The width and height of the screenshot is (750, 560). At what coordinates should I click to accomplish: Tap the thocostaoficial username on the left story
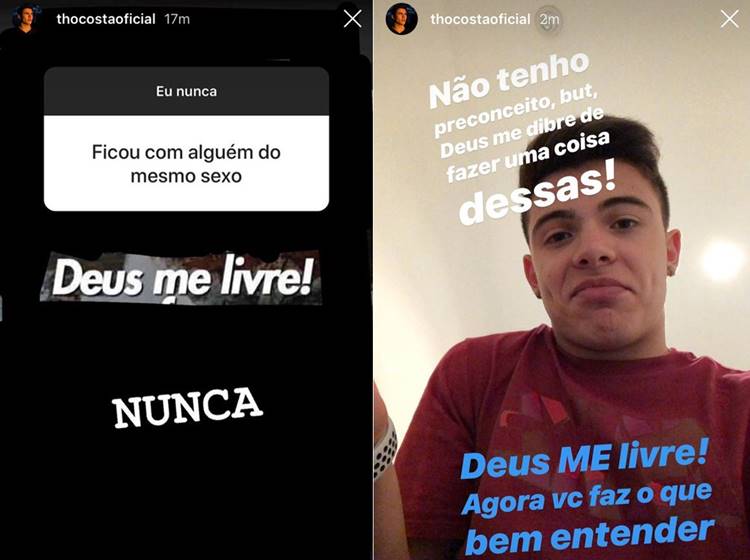(x=106, y=19)
